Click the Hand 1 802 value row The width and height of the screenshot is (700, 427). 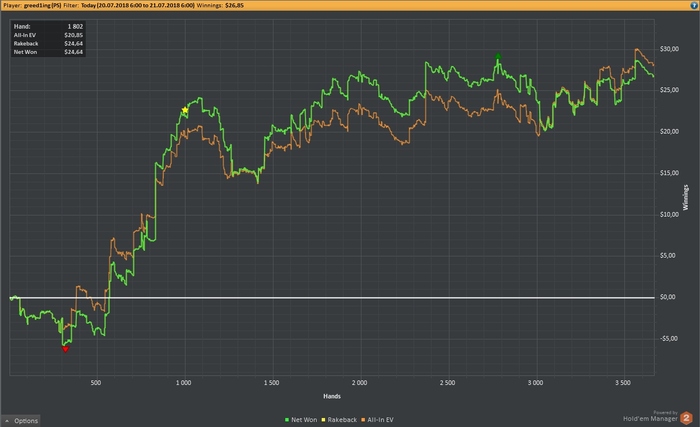pos(48,27)
